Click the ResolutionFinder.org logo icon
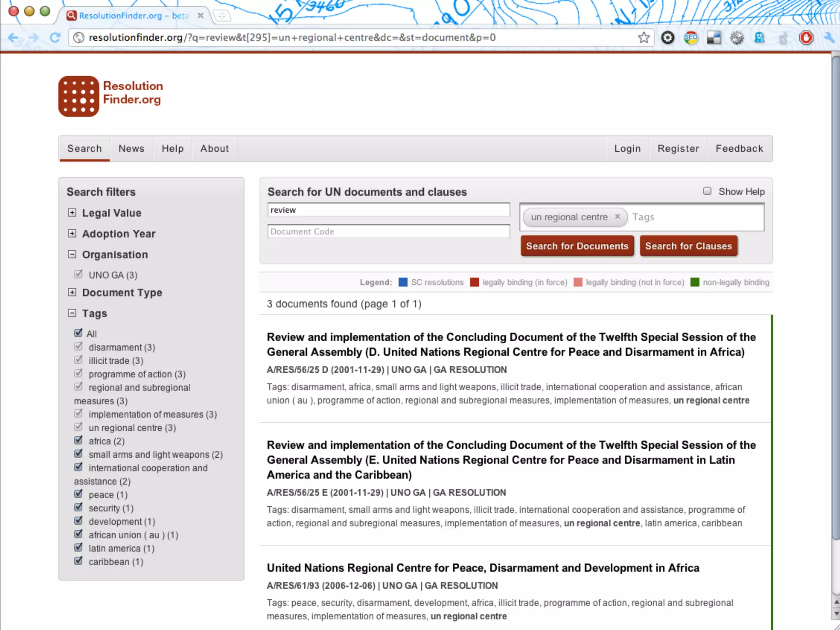840x630 pixels. [x=79, y=96]
